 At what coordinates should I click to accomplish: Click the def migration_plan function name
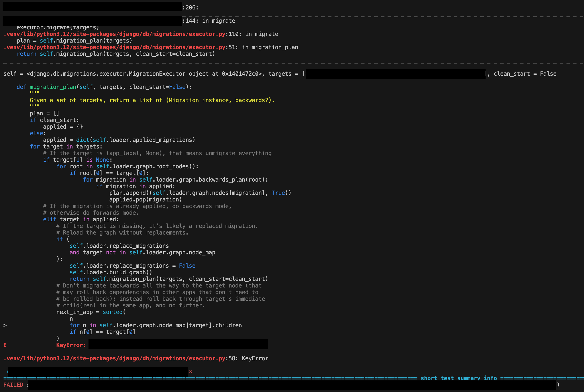point(53,87)
